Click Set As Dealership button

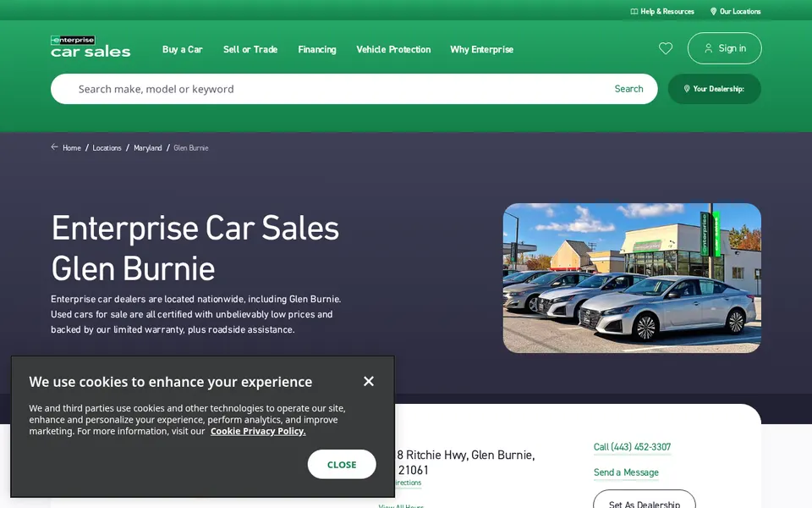pos(645,500)
